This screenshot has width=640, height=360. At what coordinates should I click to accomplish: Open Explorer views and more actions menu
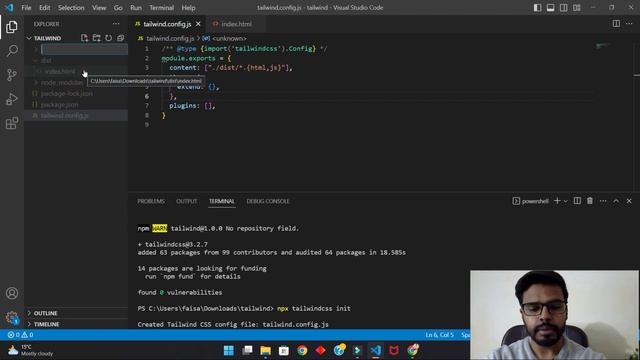point(116,24)
